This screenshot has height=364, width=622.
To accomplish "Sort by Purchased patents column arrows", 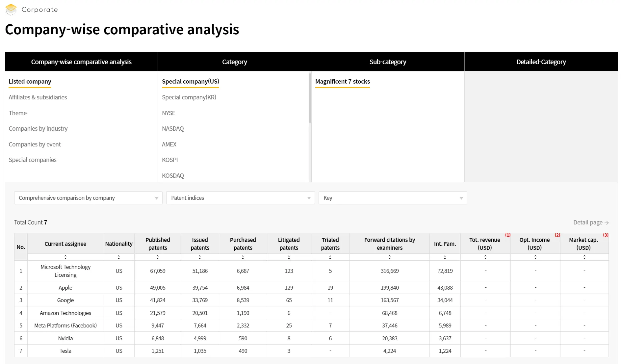I will click(x=243, y=257).
